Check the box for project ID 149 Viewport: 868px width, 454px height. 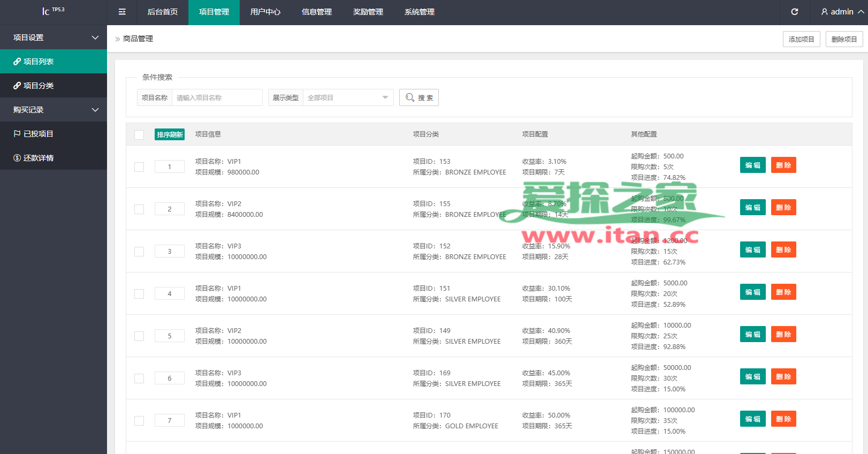[x=139, y=336]
